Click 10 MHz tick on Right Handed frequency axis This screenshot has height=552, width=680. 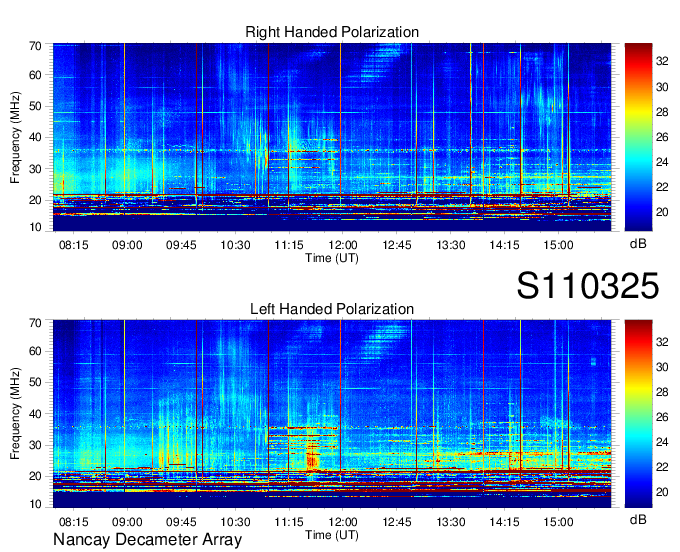click(35, 227)
